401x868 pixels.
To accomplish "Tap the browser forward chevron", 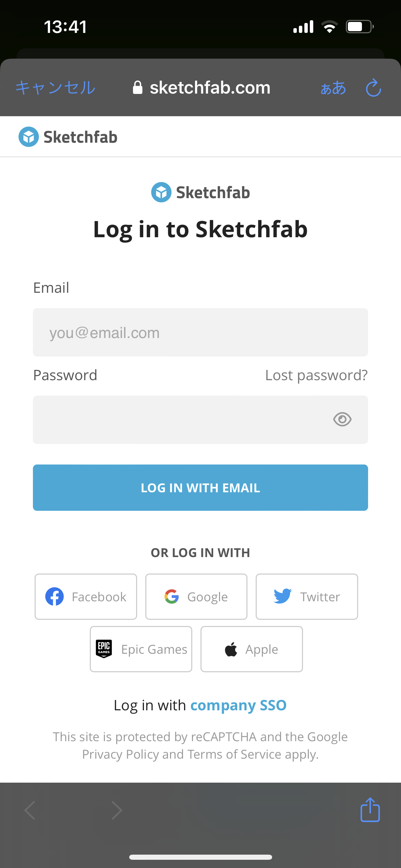I will [x=117, y=810].
